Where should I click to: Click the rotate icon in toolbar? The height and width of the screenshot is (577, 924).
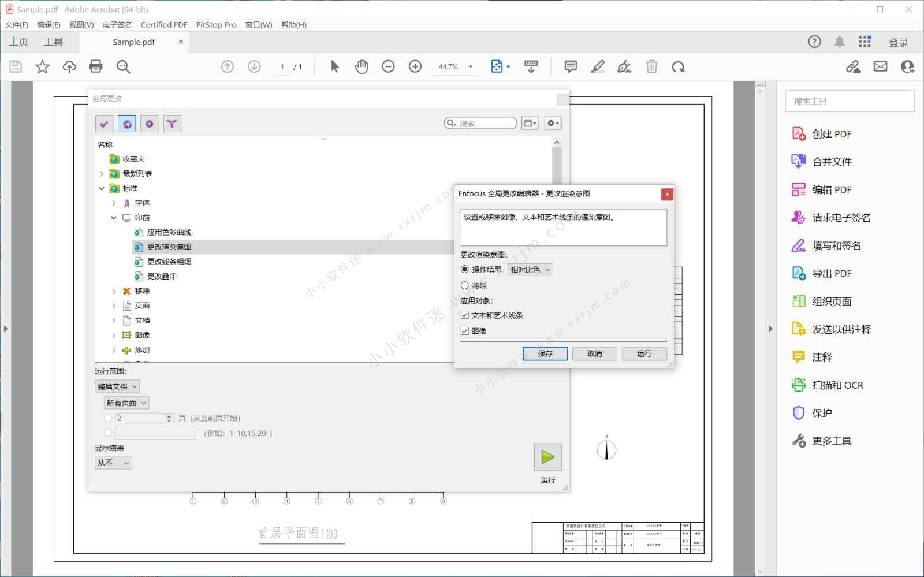(x=679, y=67)
